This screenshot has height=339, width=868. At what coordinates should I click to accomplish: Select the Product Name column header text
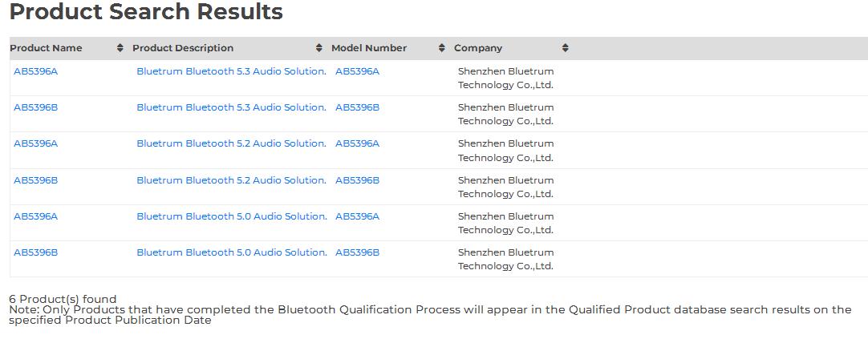pyautogui.click(x=46, y=48)
